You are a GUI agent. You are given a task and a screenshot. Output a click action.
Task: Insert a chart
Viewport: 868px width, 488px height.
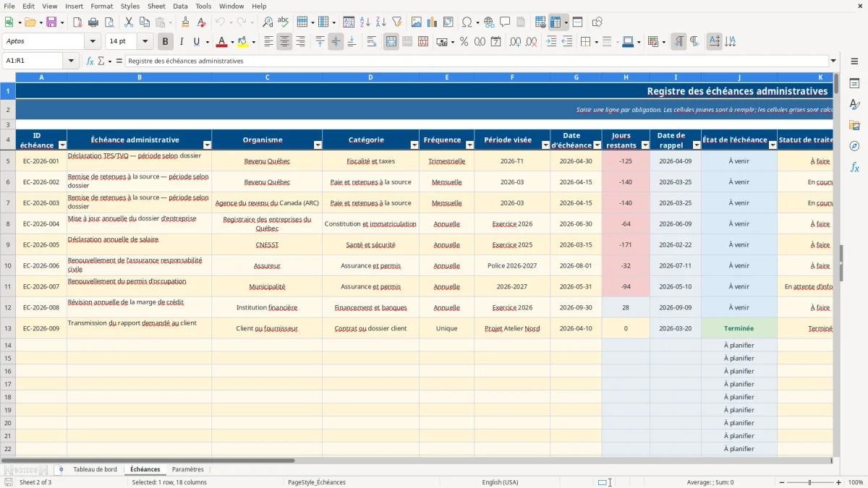pyautogui.click(x=433, y=22)
